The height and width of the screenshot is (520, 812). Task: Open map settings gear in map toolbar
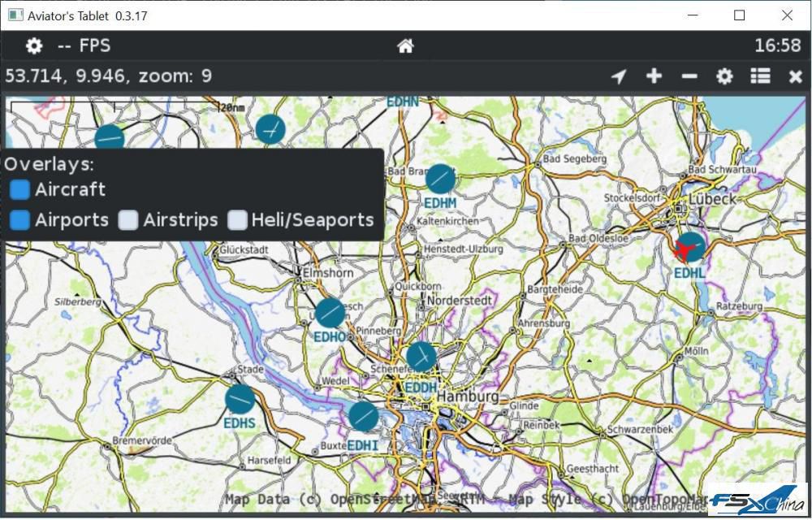pos(724,76)
